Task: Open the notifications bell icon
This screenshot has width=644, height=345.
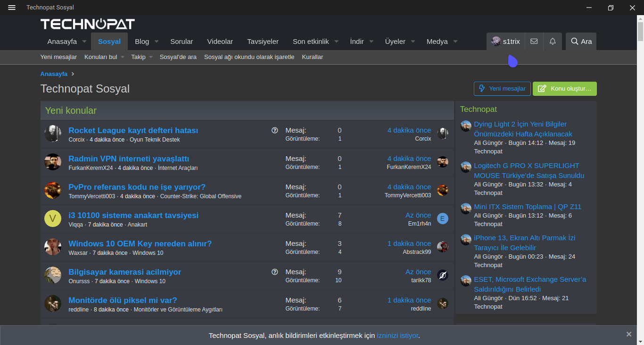Action: [553, 41]
